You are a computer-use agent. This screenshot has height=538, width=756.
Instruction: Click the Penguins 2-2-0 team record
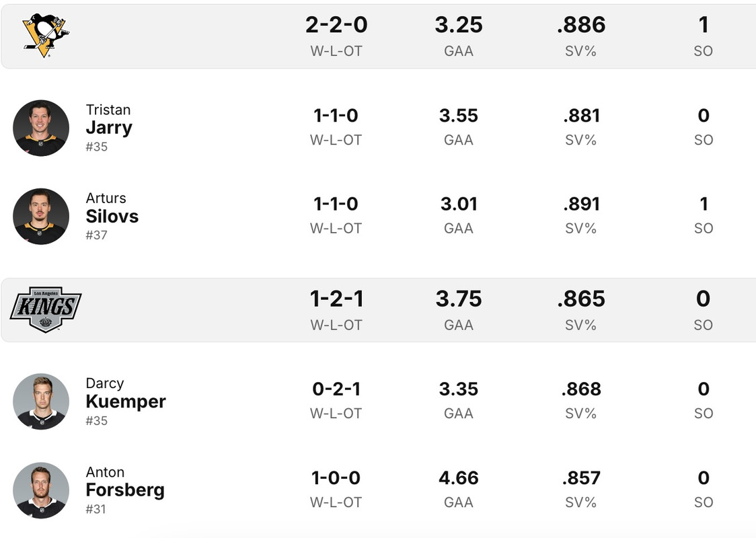(x=336, y=26)
